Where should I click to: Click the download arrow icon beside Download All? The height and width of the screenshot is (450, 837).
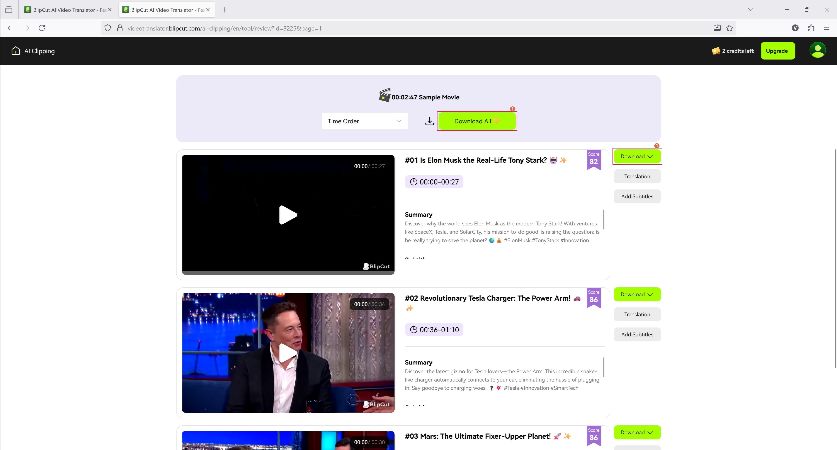(429, 121)
